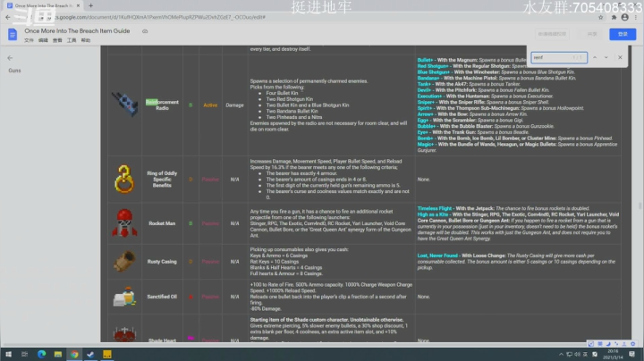Viewport: 644px width, 361px height.
Task: Open the Windows Start menu
Action: coord(8,355)
